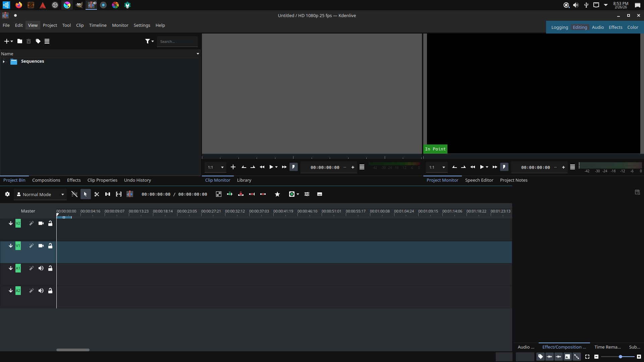Select the Slip tool in timeline toolbar

(x=119, y=194)
